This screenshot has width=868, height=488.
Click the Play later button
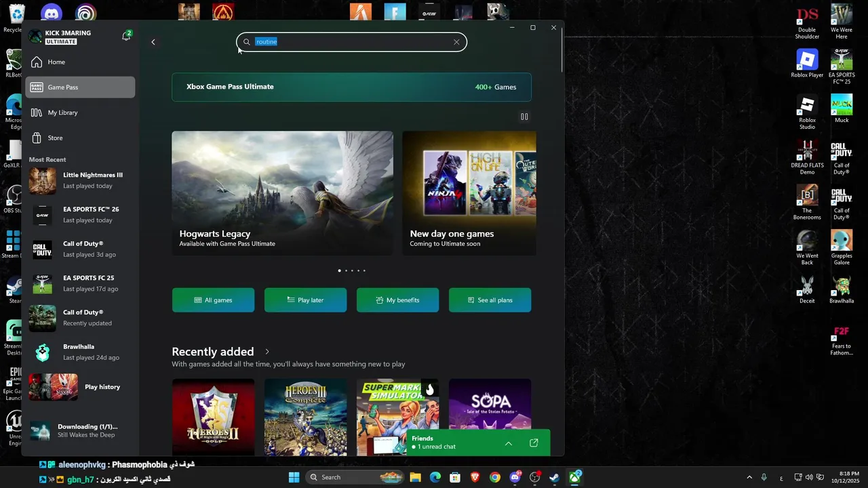point(305,300)
